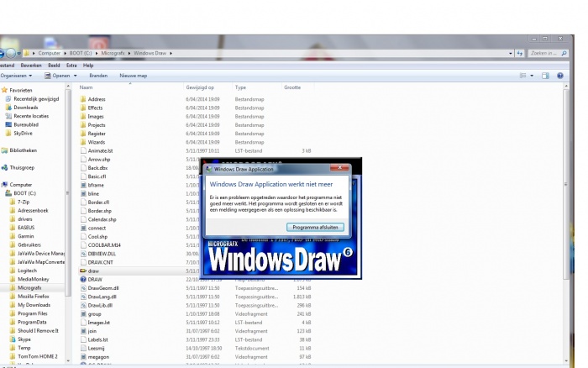Select Computer in the navigation tree

point(21,185)
